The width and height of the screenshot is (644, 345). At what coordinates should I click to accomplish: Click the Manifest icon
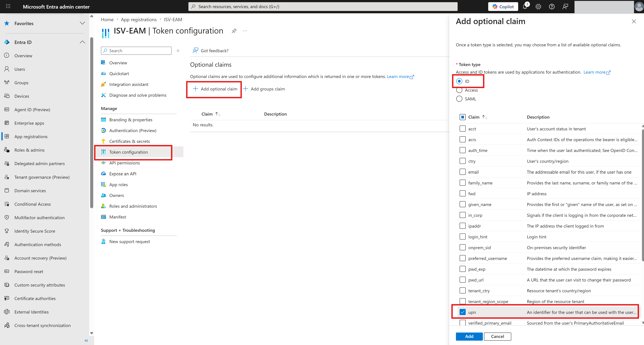[x=103, y=217]
